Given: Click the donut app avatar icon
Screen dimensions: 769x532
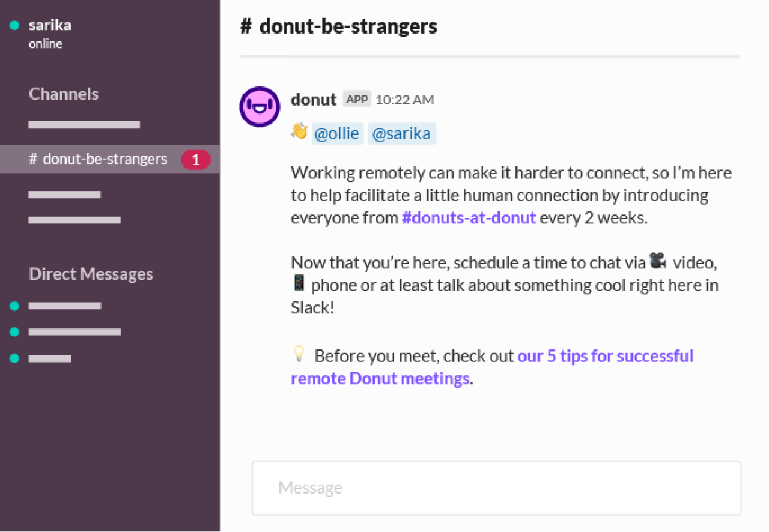Looking at the screenshot, I should (x=259, y=107).
